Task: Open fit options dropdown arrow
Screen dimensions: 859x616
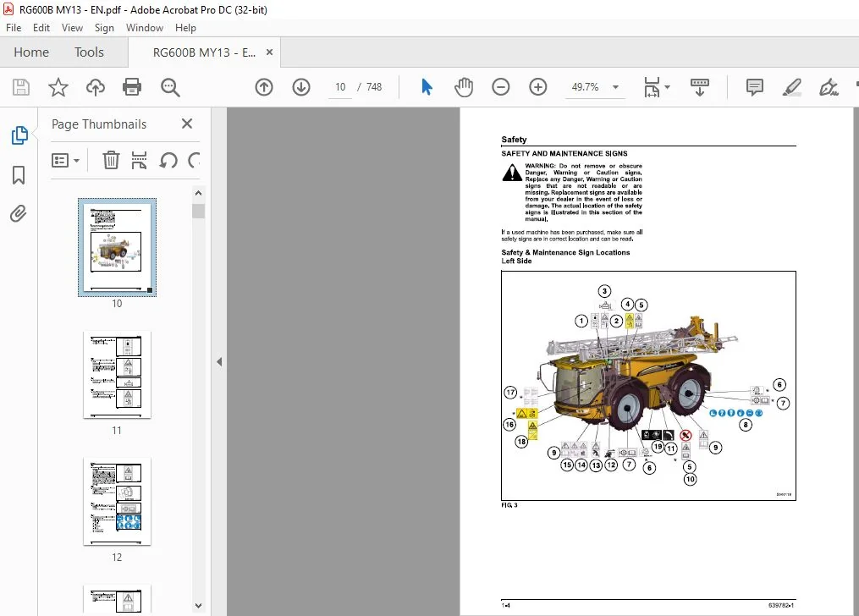Action: [x=667, y=87]
